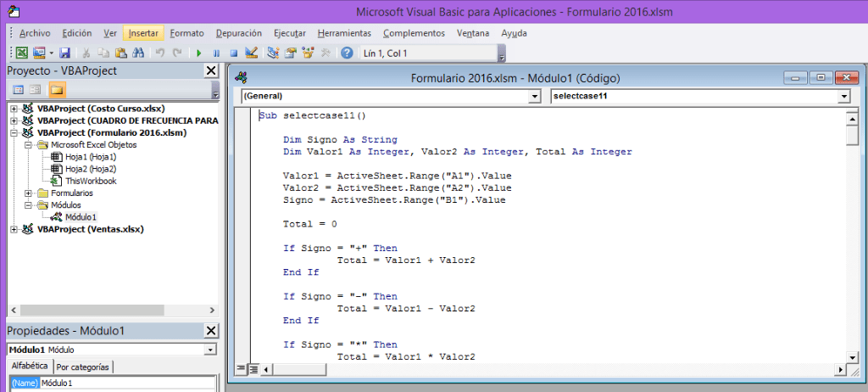Open the arrow beside Insert UserForm icon
Screen dimensions: 868x392
tap(51, 53)
